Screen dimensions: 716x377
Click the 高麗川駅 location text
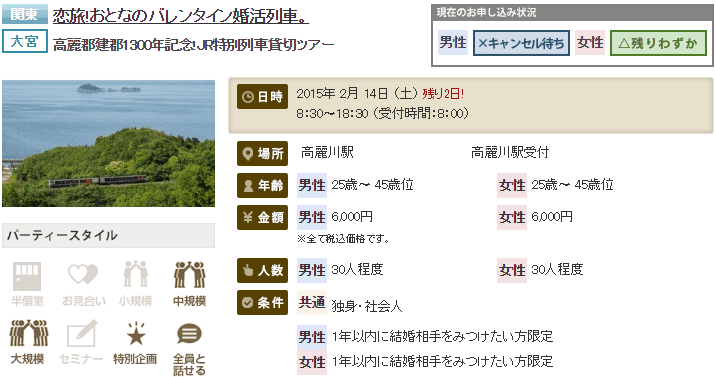(327, 152)
